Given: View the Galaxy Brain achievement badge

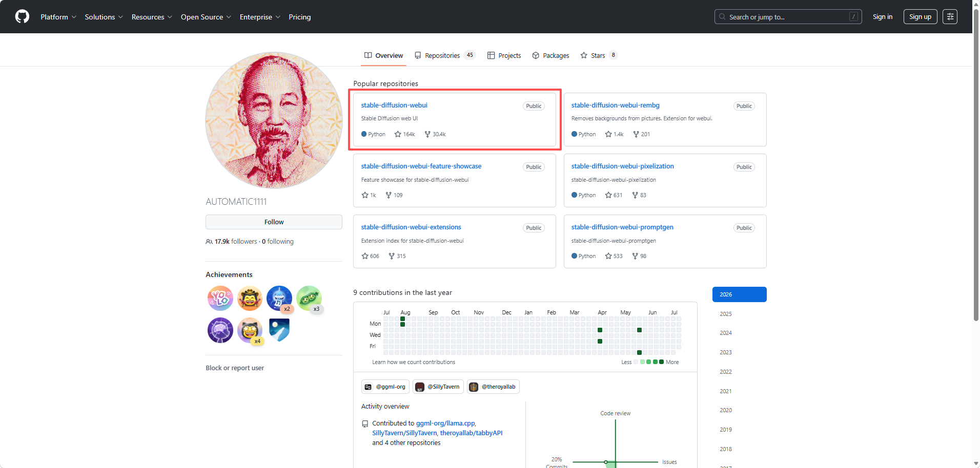Looking at the screenshot, I should point(220,330).
